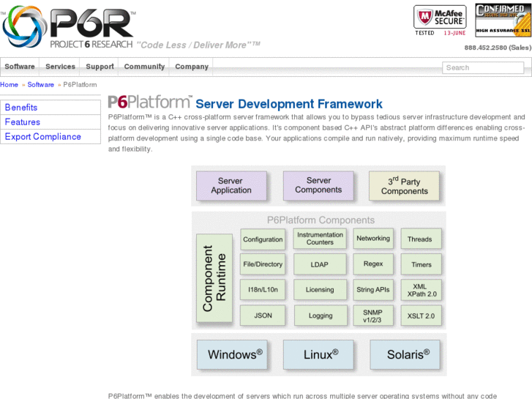The width and height of the screenshot is (532, 399).
Task: Click the Windows platform box
Action: point(232,354)
